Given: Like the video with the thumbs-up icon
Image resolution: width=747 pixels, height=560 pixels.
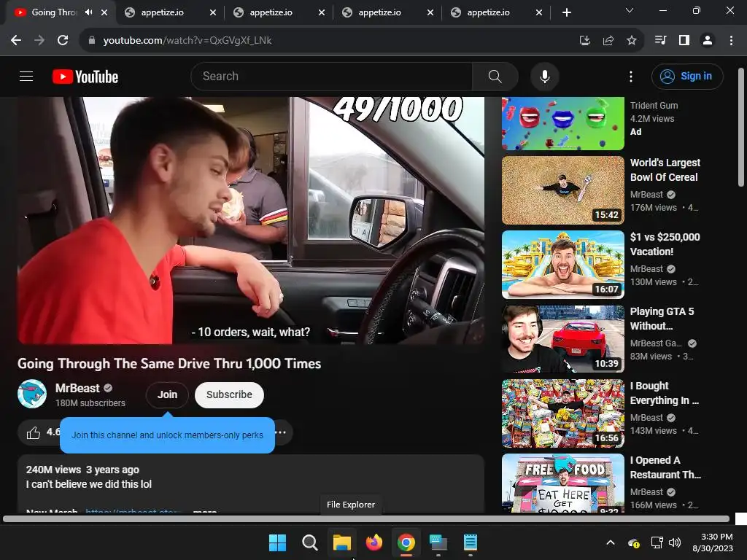Looking at the screenshot, I should pyautogui.click(x=34, y=432).
